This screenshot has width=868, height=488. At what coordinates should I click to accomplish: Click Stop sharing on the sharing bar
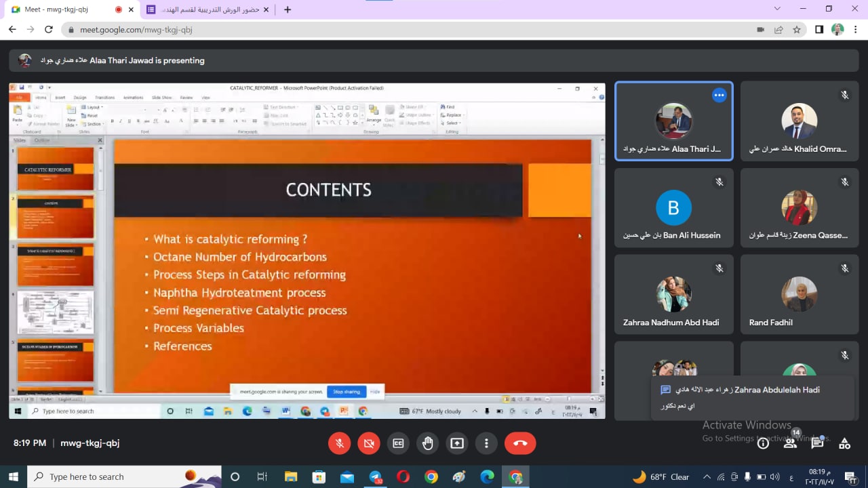tap(347, 392)
